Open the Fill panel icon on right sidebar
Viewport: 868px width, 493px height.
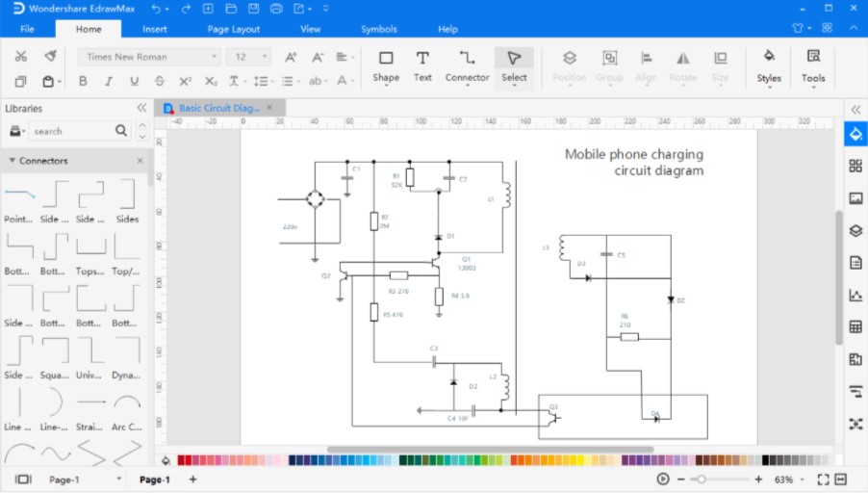(855, 134)
